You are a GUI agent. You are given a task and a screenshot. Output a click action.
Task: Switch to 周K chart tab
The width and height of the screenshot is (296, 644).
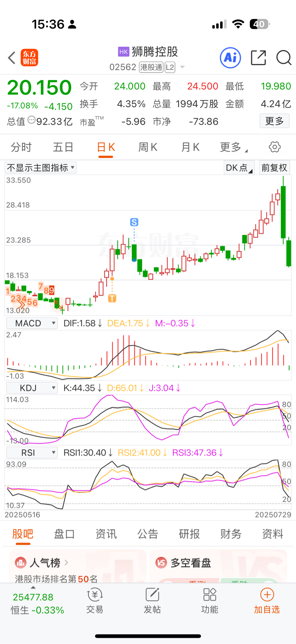[148, 147]
